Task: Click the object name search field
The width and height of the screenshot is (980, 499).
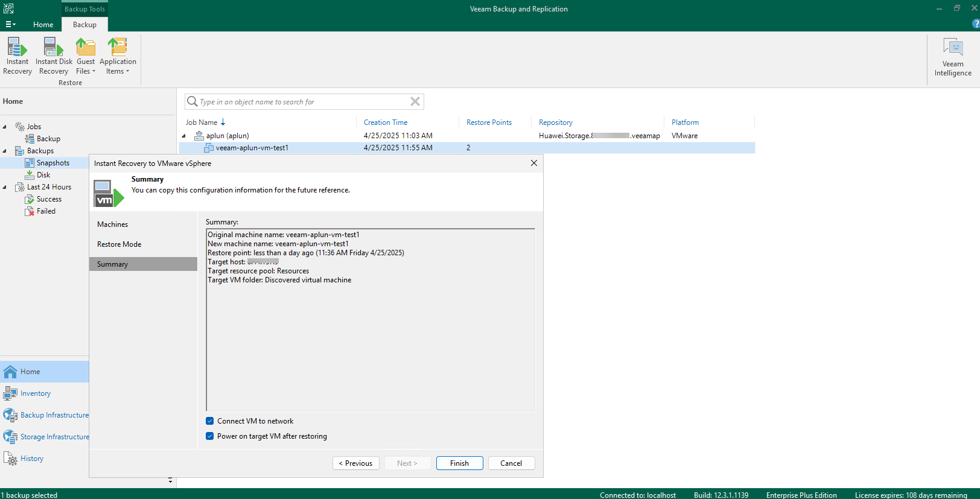Action: (304, 101)
